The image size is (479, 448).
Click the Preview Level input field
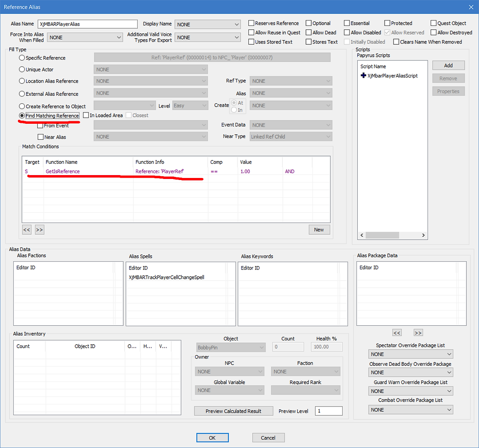coord(328,411)
